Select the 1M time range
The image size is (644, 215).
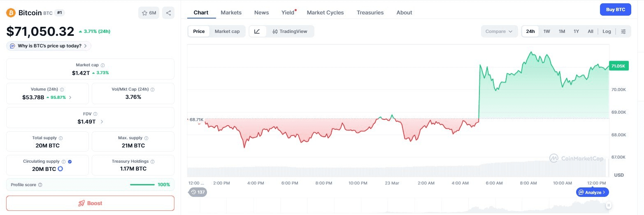pos(562,31)
